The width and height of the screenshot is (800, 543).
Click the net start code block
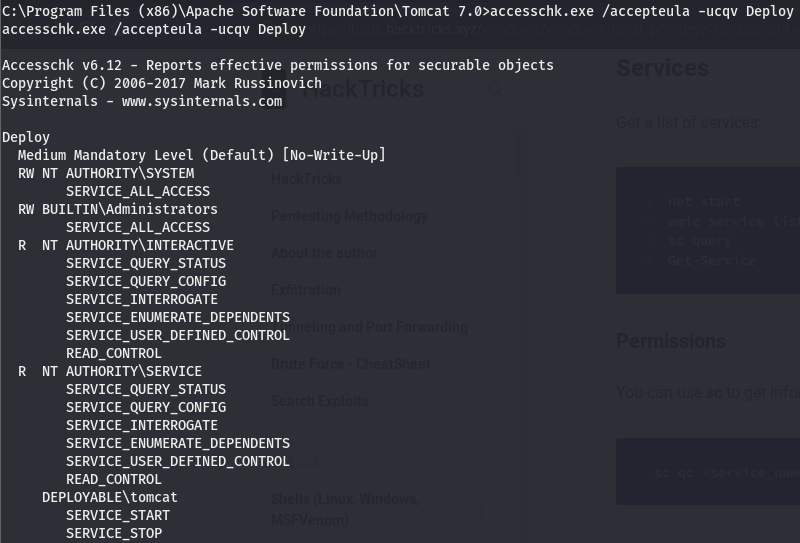(x=708, y=230)
